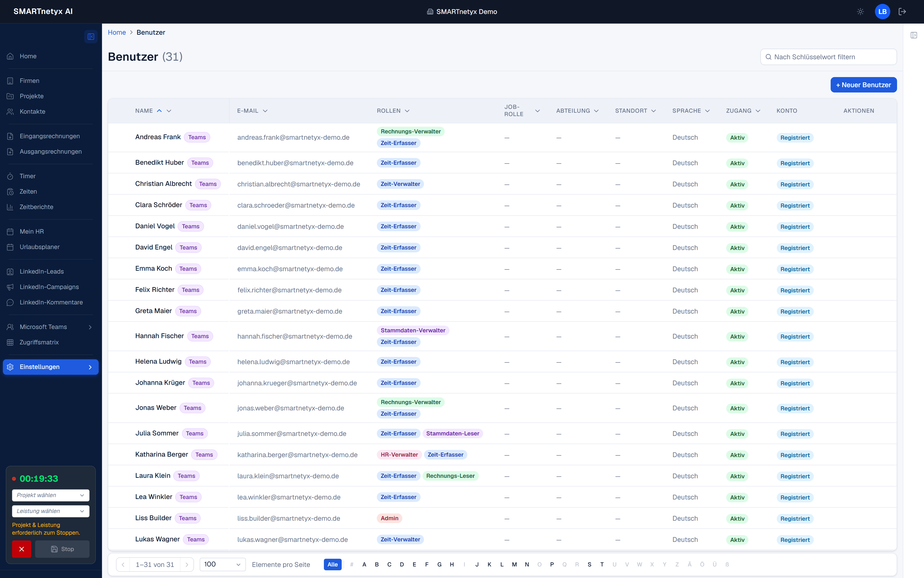This screenshot has width=924, height=578.
Task: Click the Registriert badge for Emma Koch
Action: 795,269
